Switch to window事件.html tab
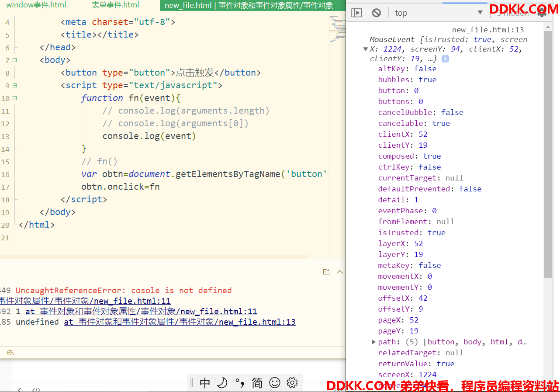The image size is (560, 392). pos(36,5)
